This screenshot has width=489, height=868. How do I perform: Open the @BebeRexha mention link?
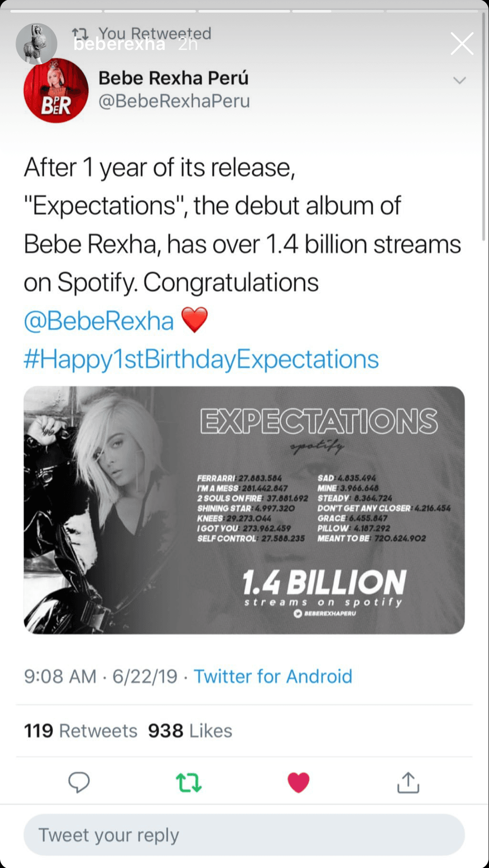99,321
